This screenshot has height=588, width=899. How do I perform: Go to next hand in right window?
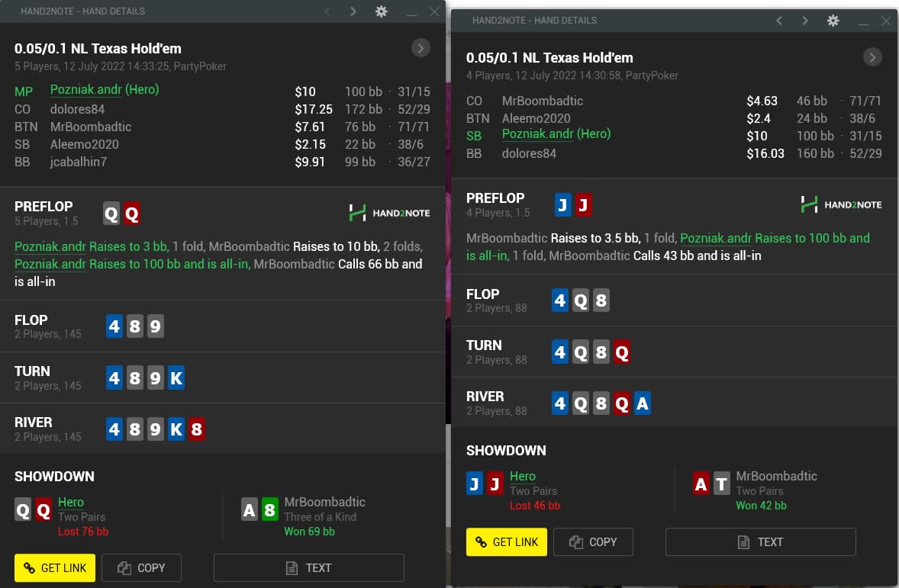pyautogui.click(x=805, y=21)
